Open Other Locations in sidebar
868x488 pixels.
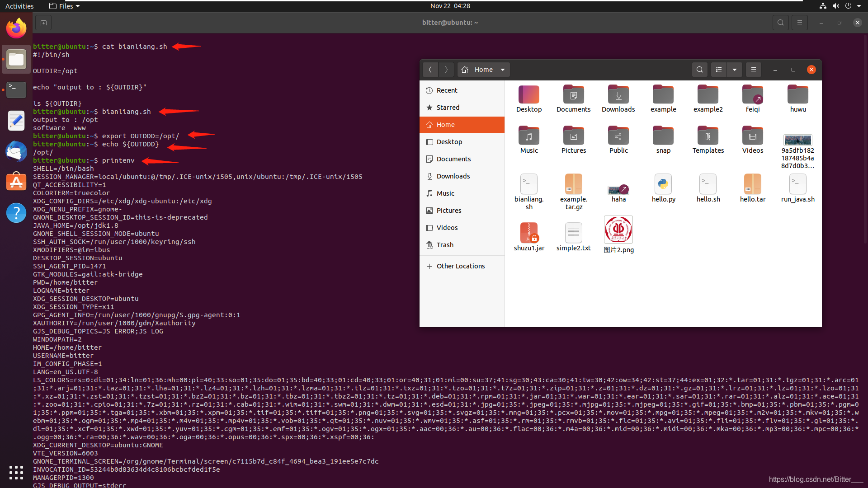tap(460, 266)
